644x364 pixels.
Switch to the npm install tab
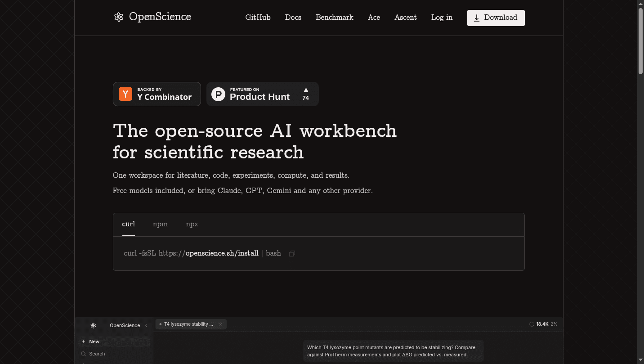[160, 224]
